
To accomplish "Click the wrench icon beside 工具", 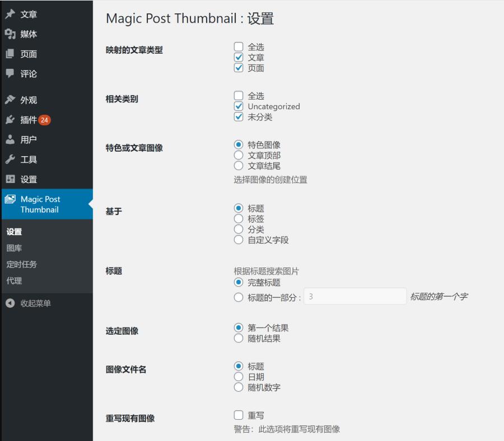I will pyautogui.click(x=10, y=159).
